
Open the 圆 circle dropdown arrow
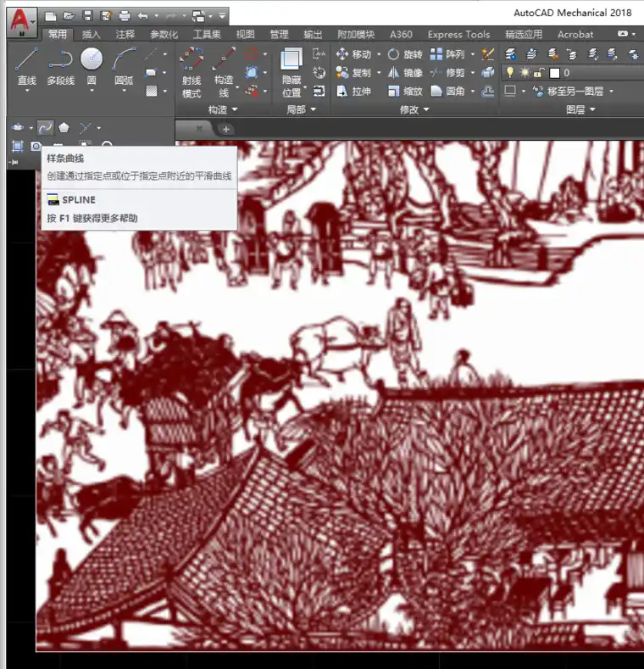click(92, 91)
